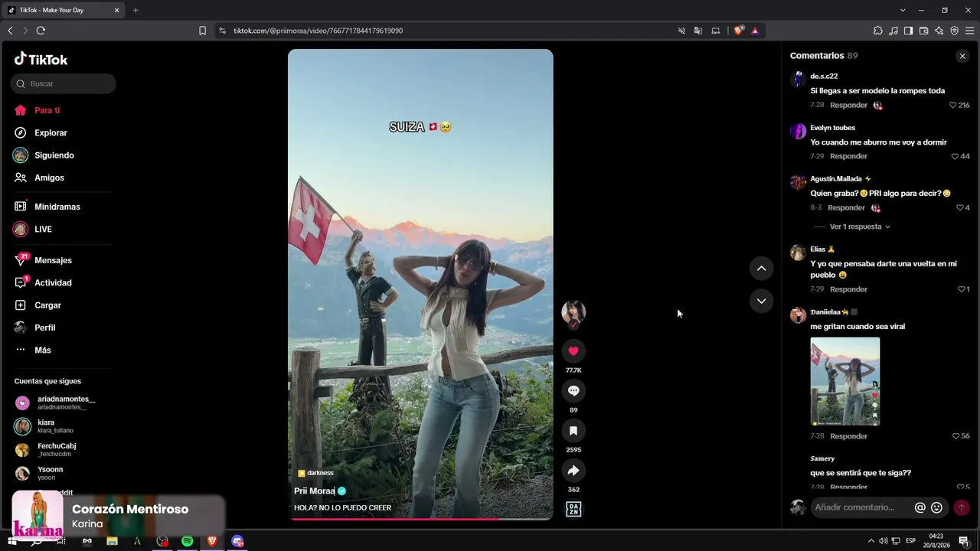The width and height of the screenshot is (980, 551).
Task: Expand 'Ver 1 respuesta' replies
Action: pyautogui.click(x=860, y=227)
